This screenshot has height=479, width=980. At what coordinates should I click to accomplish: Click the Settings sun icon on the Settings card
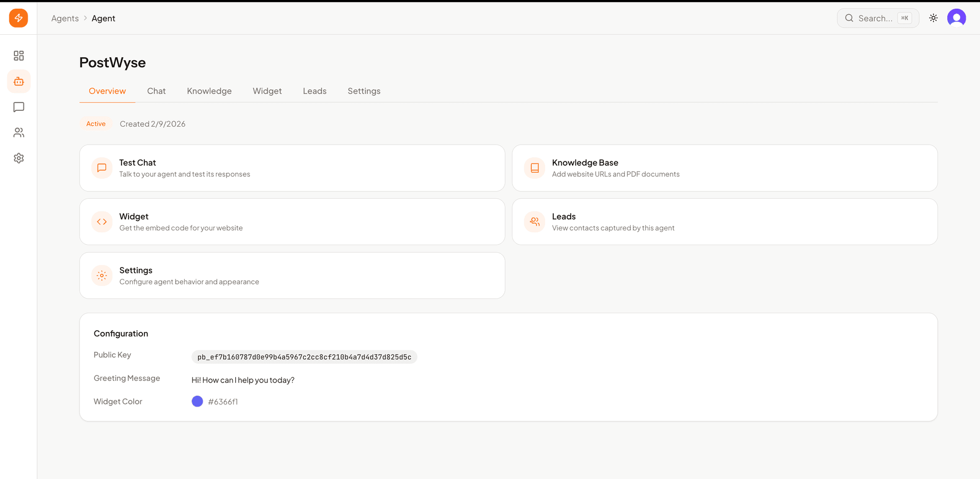click(x=102, y=275)
